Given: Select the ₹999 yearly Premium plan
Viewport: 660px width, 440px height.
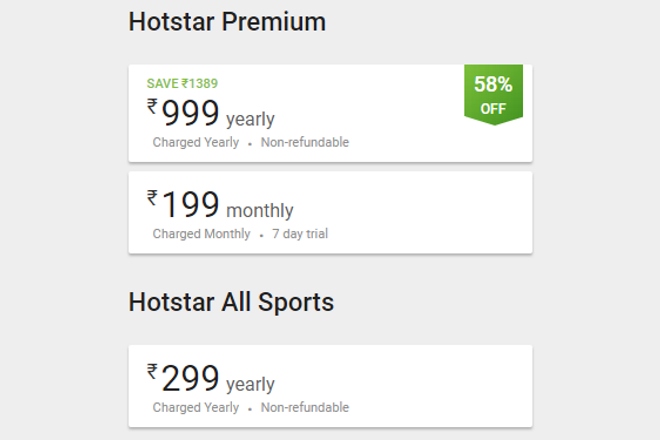Looking at the screenshot, I should tap(330, 113).
